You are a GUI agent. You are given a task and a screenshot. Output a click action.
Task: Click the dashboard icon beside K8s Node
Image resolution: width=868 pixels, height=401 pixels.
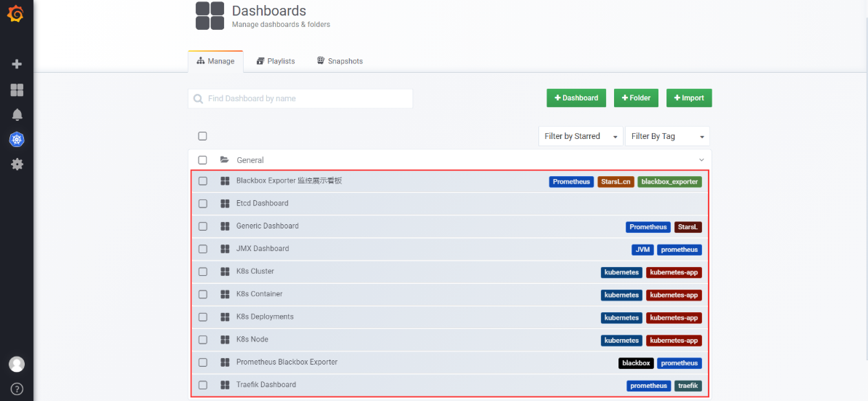coord(225,340)
